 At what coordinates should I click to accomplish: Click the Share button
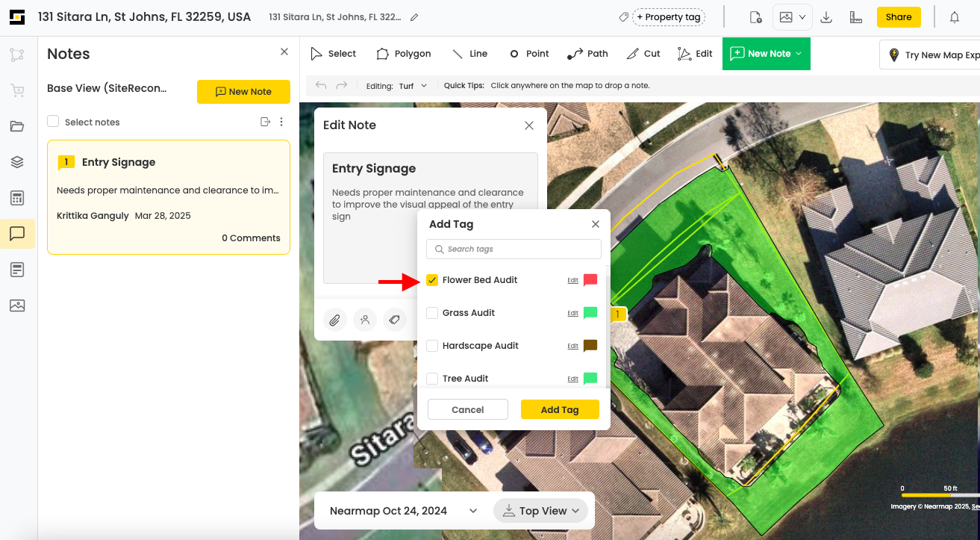(899, 17)
